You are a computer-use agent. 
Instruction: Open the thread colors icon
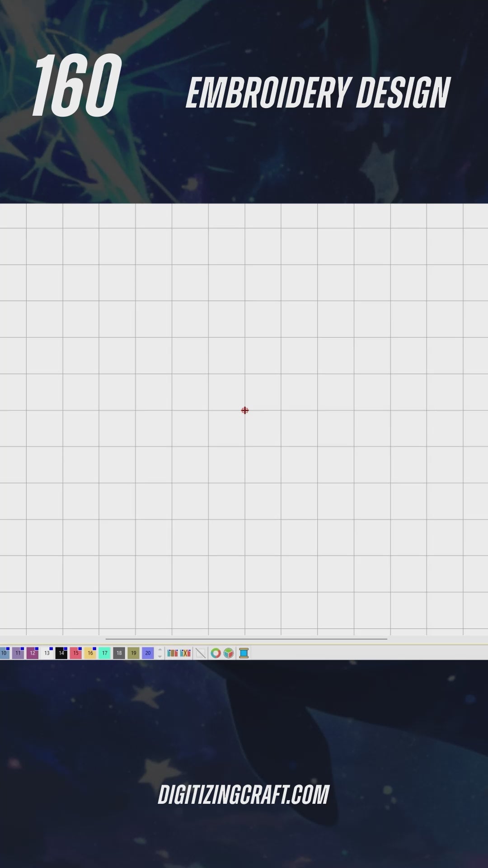(x=173, y=653)
